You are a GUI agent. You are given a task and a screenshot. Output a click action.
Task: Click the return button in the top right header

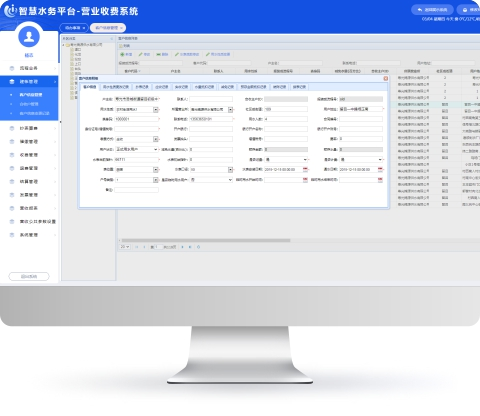(432, 10)
